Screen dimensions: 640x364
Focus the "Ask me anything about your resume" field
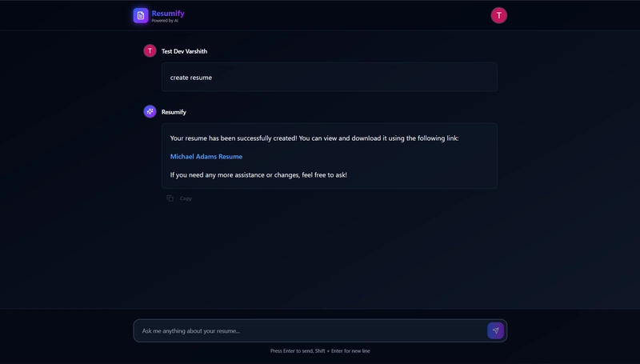pos(308,330)
